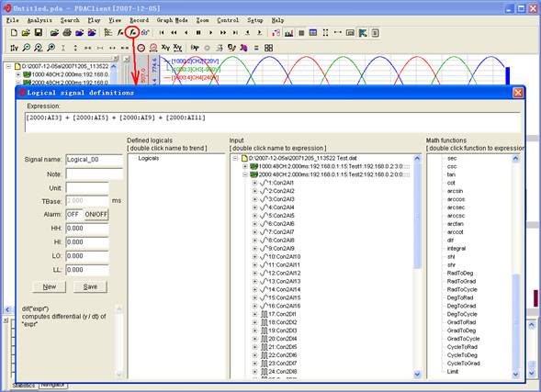
Task: Click the Print toolbar icon
Action: (67, 33)
